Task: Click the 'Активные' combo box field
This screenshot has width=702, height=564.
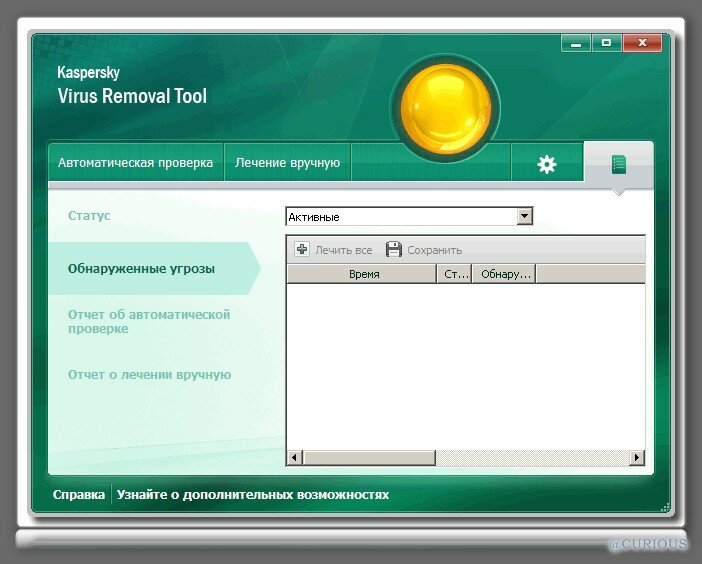Action: [x=409, y=217]
